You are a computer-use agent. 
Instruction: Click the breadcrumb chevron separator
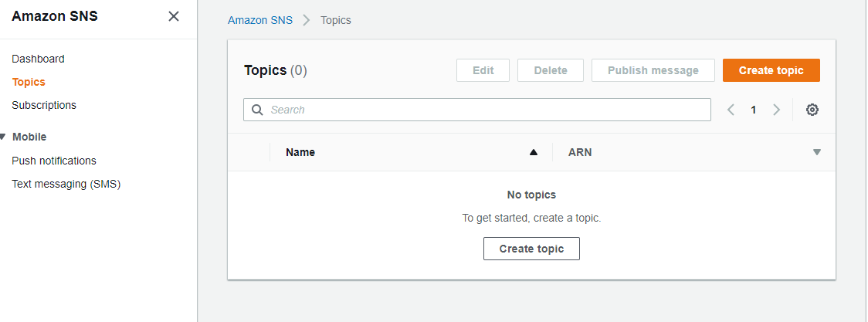point(306,21)
